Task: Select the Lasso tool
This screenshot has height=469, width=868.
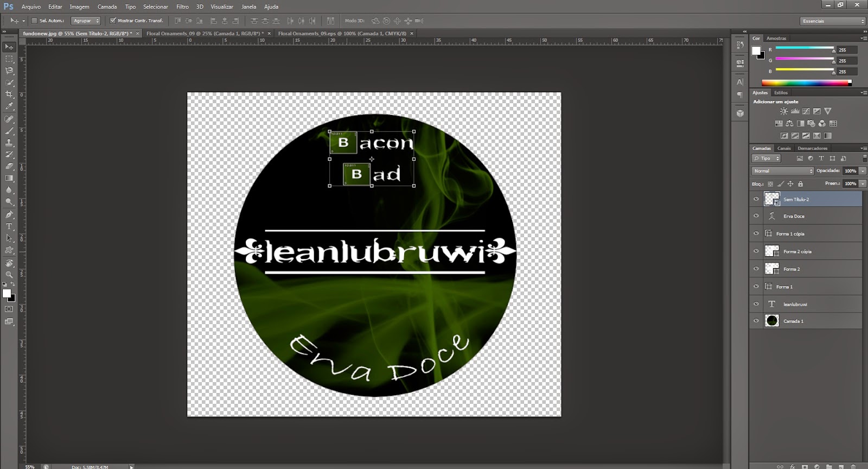Action: pyautogui.click(x=9, y=71)
